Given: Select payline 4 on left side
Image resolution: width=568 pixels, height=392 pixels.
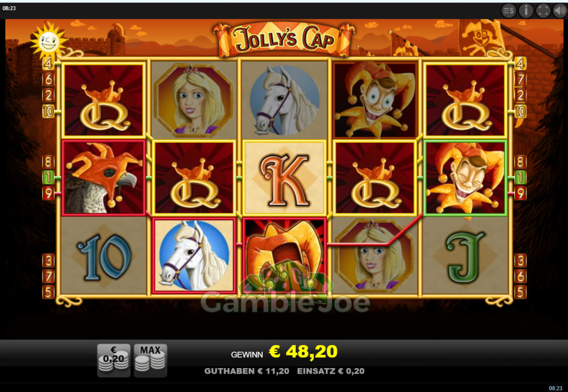Looking at the screenshot, I should [48, 64].
